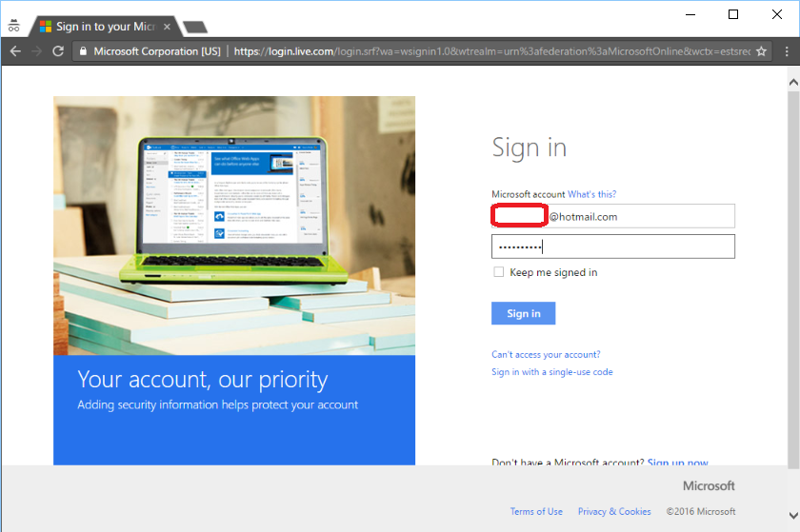Click the page scrollbar down arrow
The image size is (800, 532).
point(793,516)
